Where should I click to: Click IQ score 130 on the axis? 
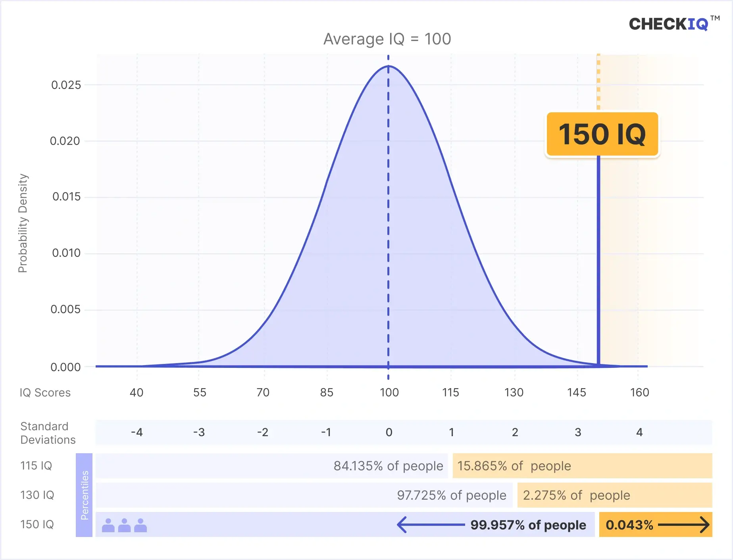point(514,393)
